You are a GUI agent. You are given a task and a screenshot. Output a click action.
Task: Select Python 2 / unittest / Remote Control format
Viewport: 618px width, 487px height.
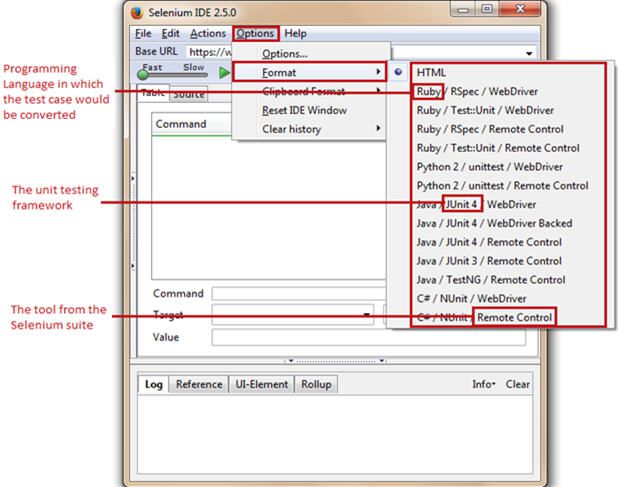pyautogui.click(x=502, y=186)
